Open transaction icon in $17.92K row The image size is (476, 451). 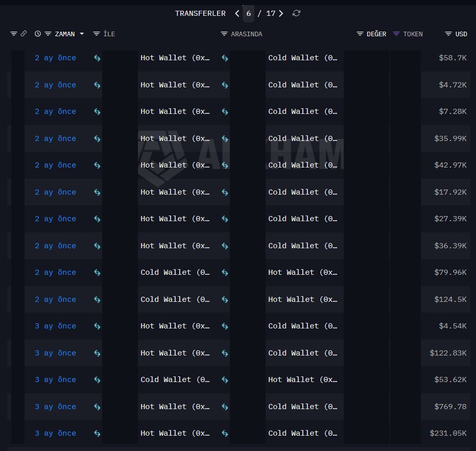pyautogui.click(x=97, y=193)
